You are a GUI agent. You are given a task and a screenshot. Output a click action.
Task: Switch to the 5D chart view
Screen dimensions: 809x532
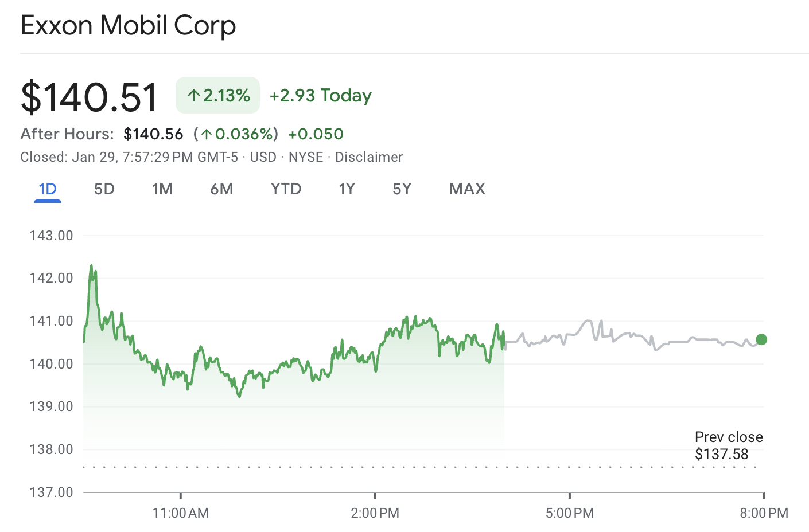(x=104, y=189)
